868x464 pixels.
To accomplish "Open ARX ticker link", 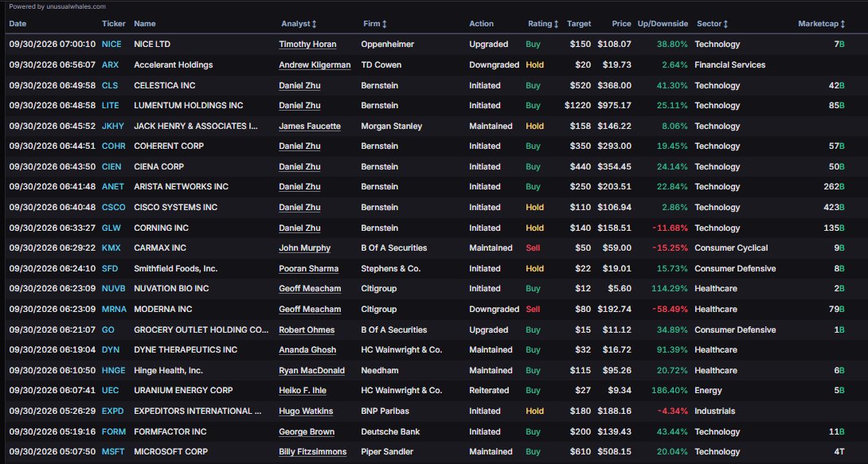I will tap(110, 64).
